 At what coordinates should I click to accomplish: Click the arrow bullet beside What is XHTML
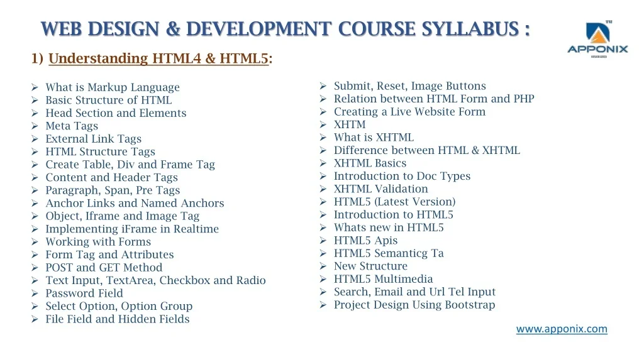coord(322,138)
